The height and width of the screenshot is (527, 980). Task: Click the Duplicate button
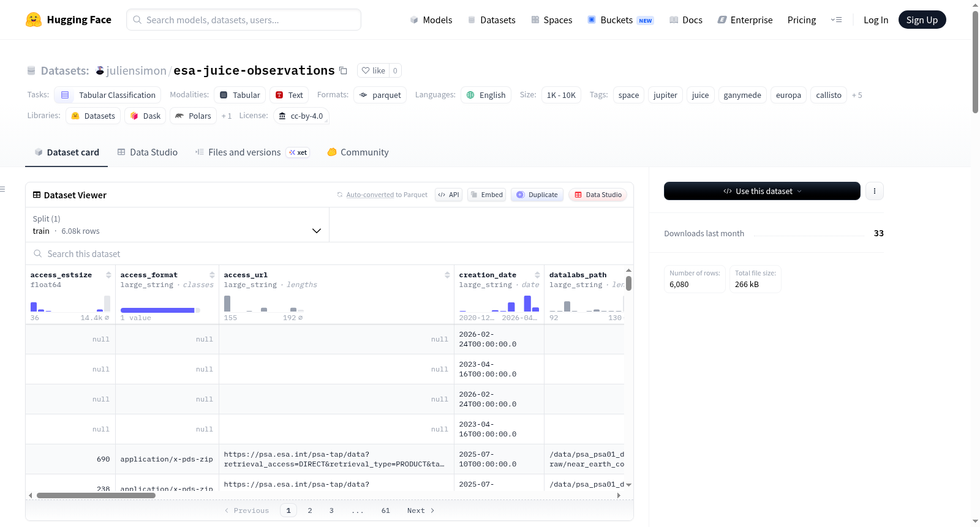(537, 195)
